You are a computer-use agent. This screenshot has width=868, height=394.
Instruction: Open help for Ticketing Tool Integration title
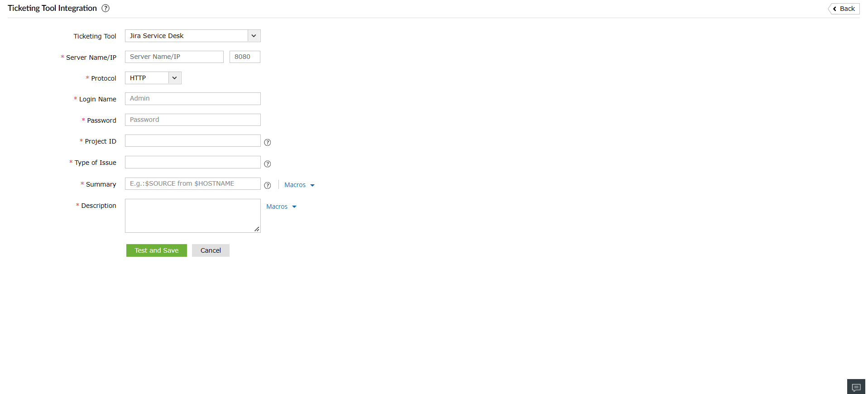coord(106,8)
